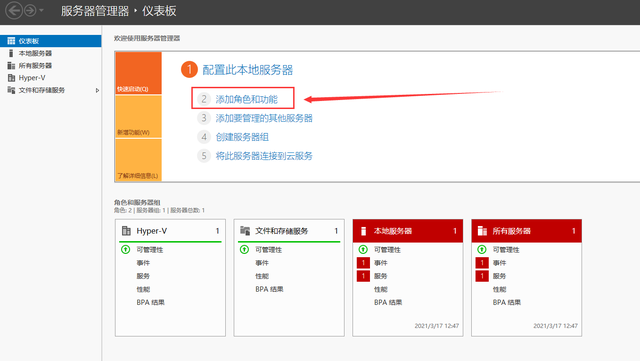Image resolution: width=640 pixels, height=361 pixels.
Task: Click 将此服务器连接到云服务 link
Action: (x=264, y=156)
